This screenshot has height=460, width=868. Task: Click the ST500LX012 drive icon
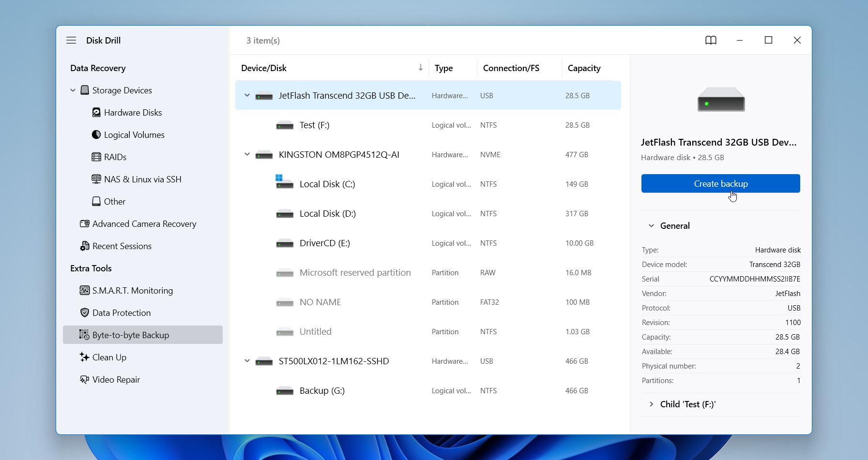click(x=264, y=361)
